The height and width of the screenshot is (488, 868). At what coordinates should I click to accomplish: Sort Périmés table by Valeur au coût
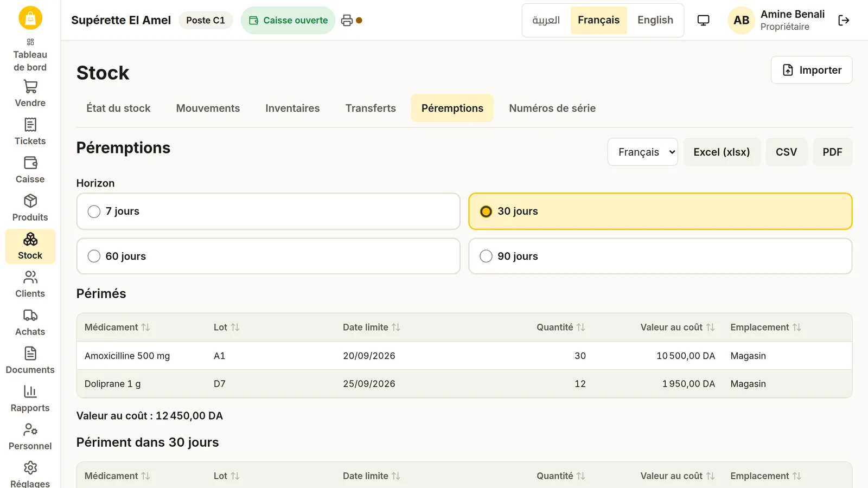(678, 328)
